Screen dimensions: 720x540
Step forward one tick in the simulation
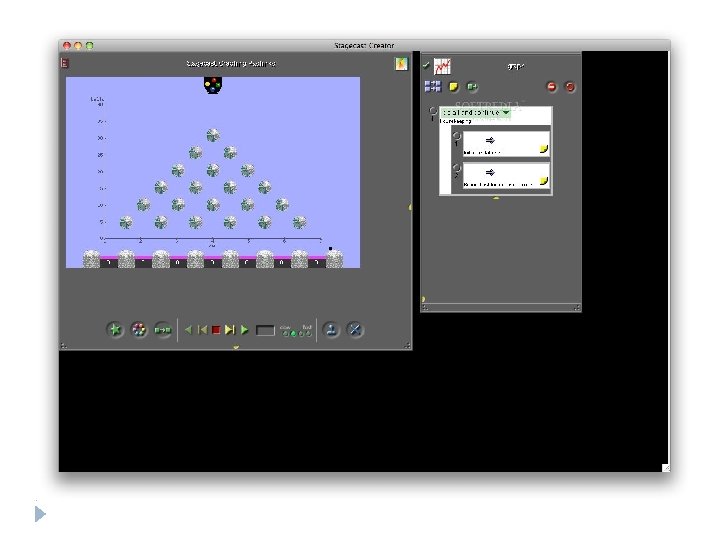pos(230,330)
